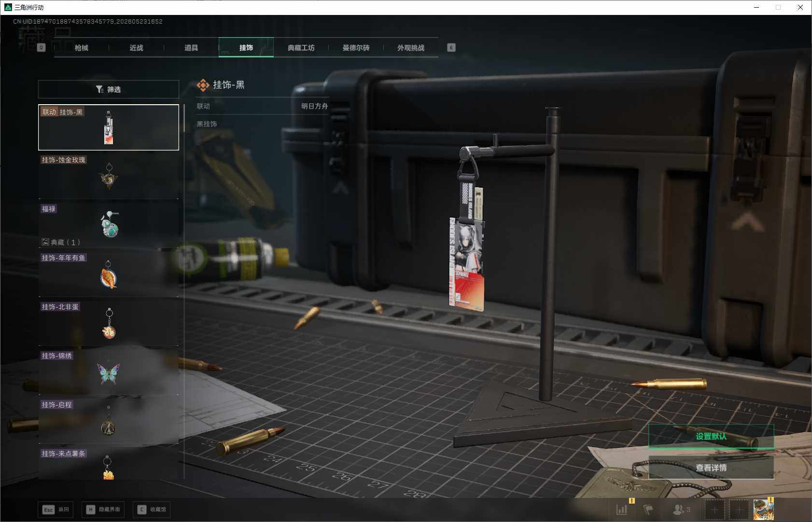
Task: Click the 明日方舟 collaboration value
Action: point(315,106)
